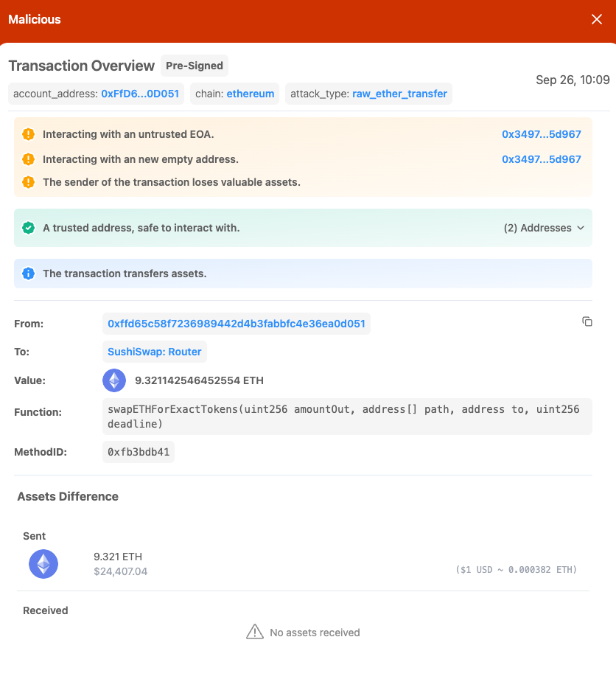The width and height of the screenshot is (616, 693).
Task: Click the orange warning icon beside untrusted EOA
Action: [28, 134]
